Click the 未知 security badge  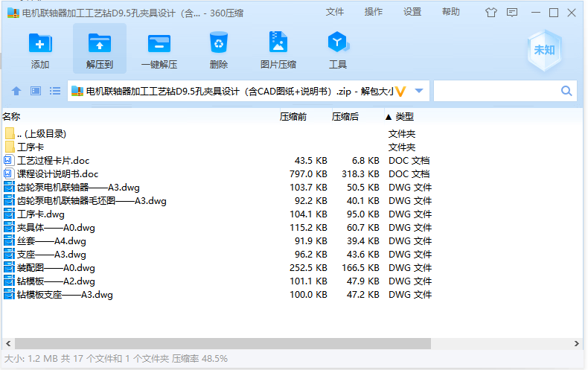point(544,50)
